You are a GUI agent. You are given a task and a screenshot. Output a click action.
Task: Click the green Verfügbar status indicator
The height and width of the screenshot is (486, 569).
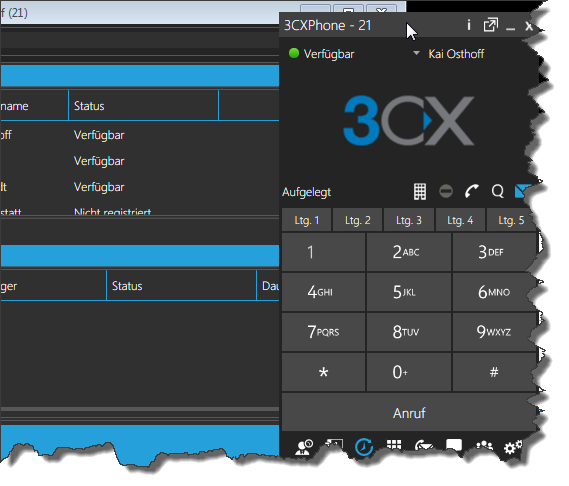294,53
